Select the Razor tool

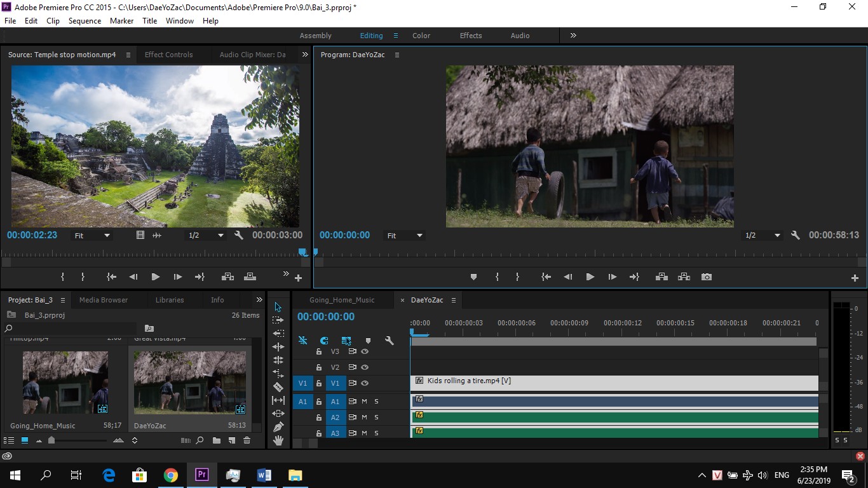(278, 386)
